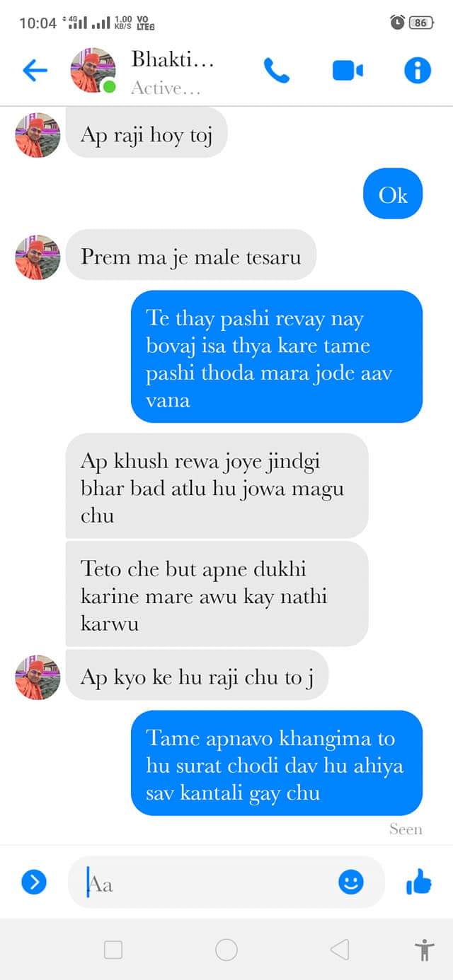The height and width of the screenshot is (980, 453).
Task: Start a video call with camera icon
Action: coord(348,71)
